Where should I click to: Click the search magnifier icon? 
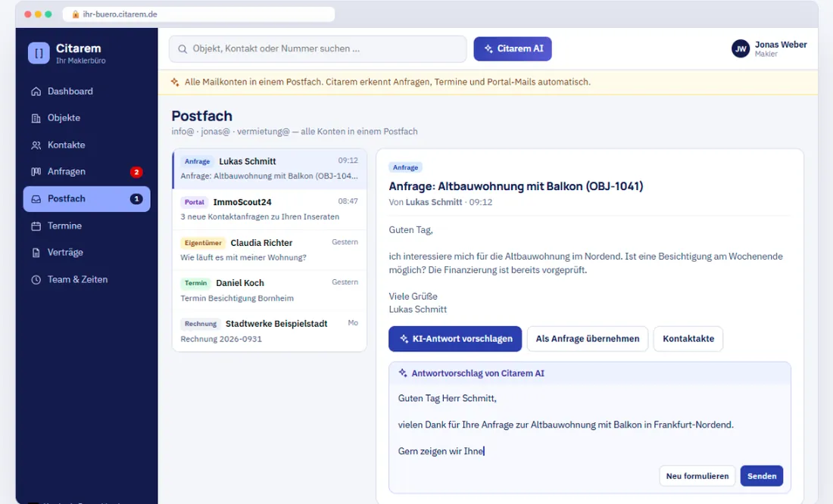[x=183, y=49]
